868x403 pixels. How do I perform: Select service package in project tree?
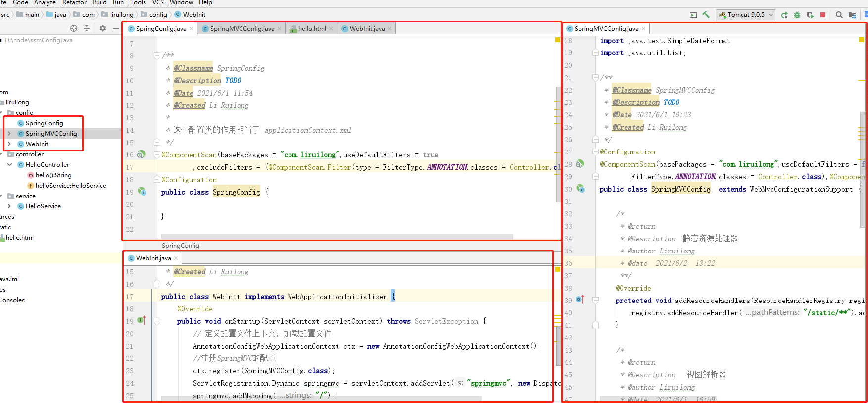pos(25,196)
